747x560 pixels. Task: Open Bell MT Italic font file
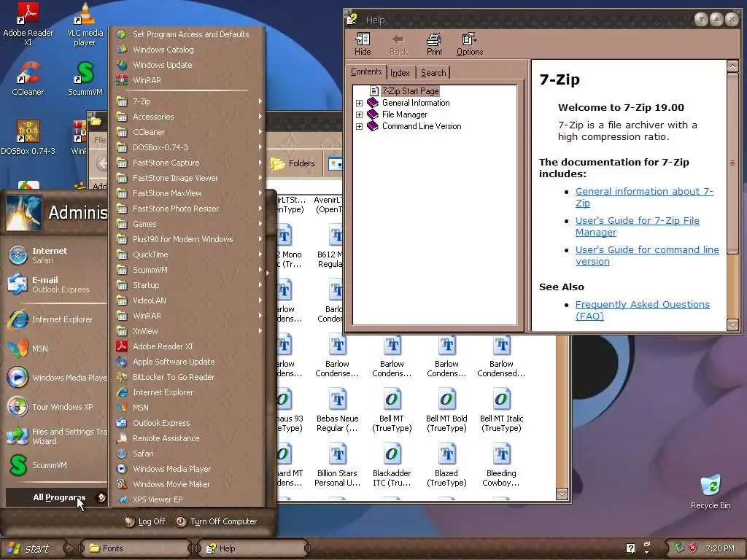click(501, 410)
